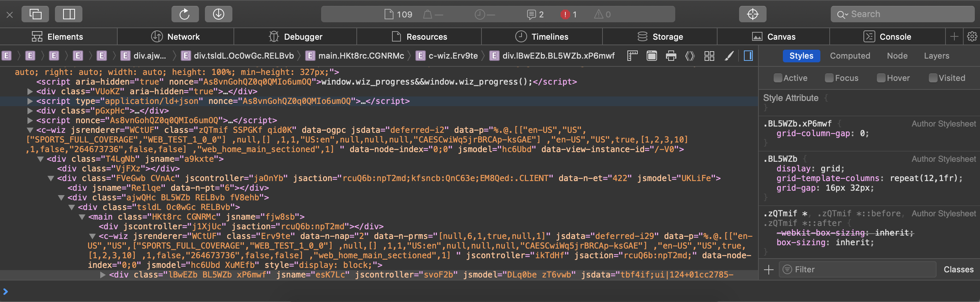Select main.HKt8rc.CGNRMc breadcrumb
Image resolution: width=980 pixels, height=302 pixels.
[355, 56]
